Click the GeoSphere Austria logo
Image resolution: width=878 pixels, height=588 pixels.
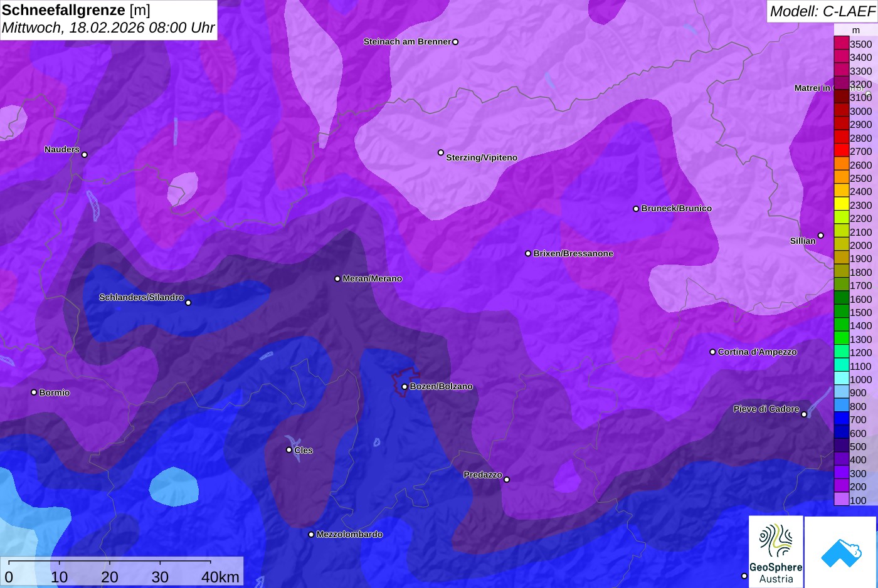(x=776, y=552)
